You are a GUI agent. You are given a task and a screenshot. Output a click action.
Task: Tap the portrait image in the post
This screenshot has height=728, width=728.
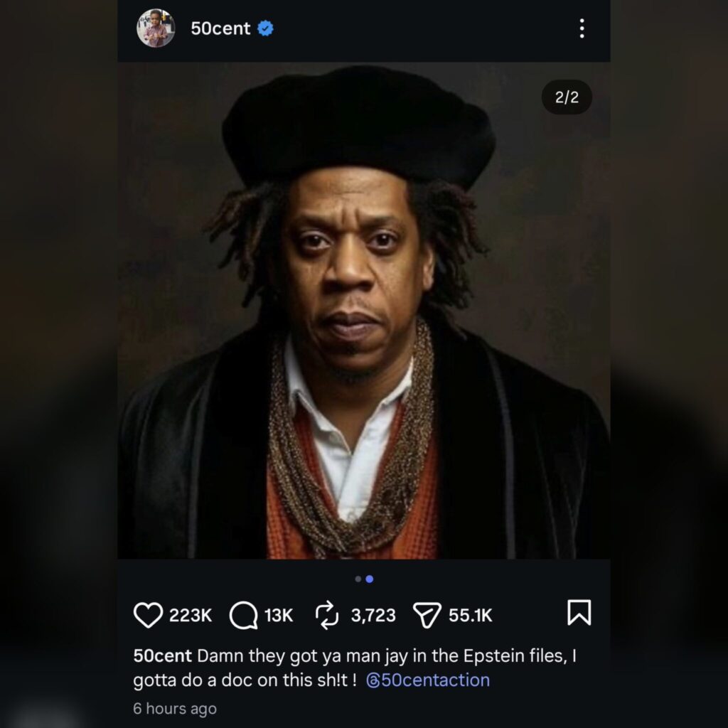tap(364, 310)
